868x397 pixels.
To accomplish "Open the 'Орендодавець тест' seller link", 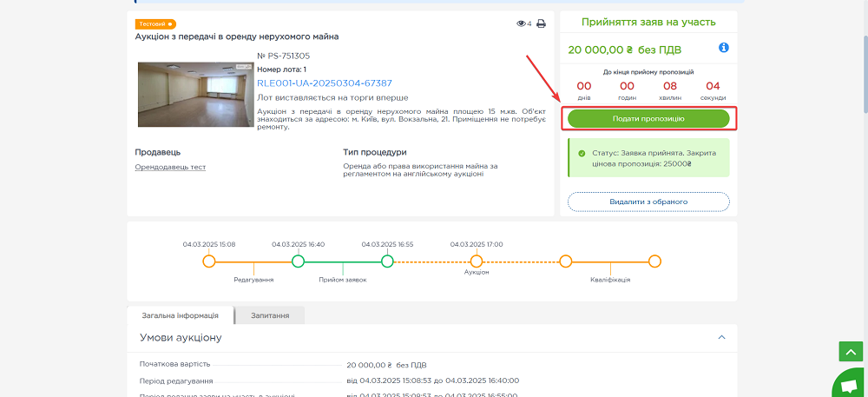I will point(170,167).
